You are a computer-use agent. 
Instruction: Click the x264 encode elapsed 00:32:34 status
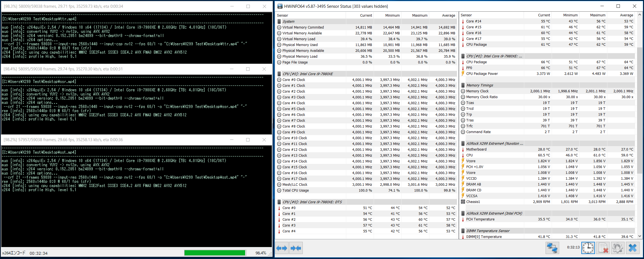[39, 253]
